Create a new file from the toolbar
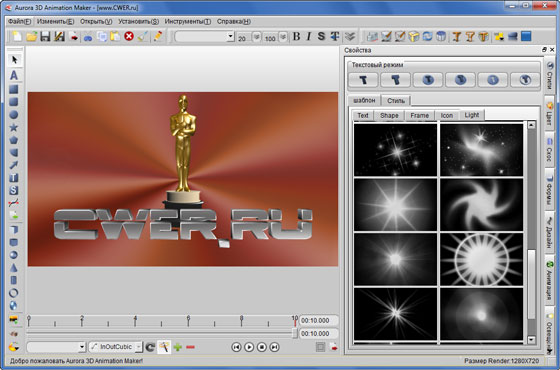Image resolution: width=560 pixels, height=370 pixels. [x=17, y=36]
